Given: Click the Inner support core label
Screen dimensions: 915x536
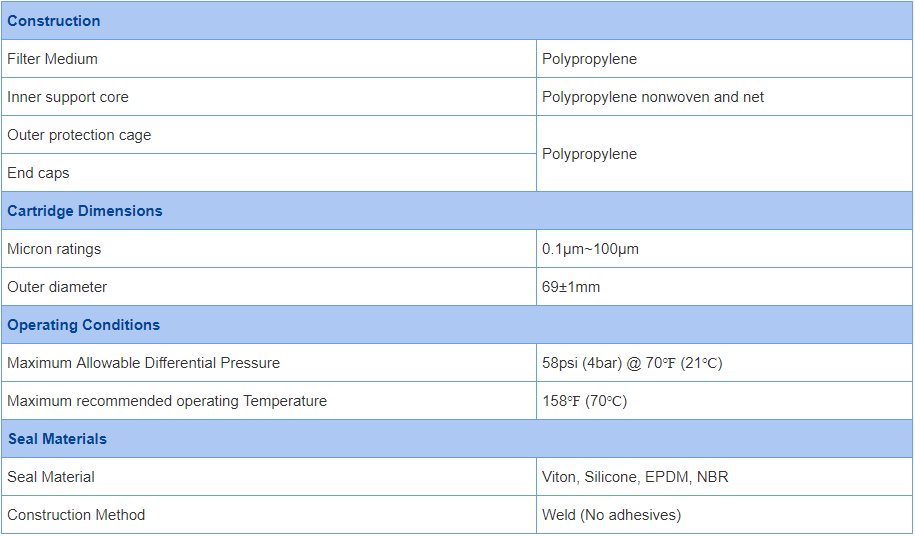Looking at the screenshot, I should click(68, 97).
